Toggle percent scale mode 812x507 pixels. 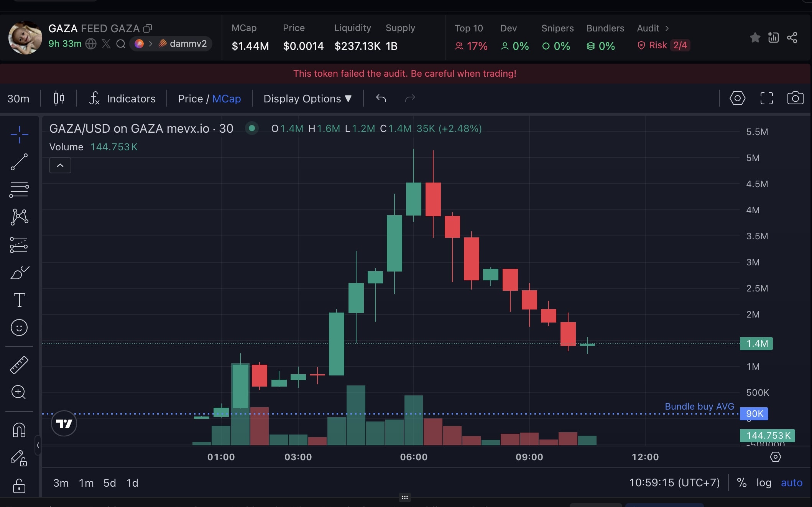point(741,482)
